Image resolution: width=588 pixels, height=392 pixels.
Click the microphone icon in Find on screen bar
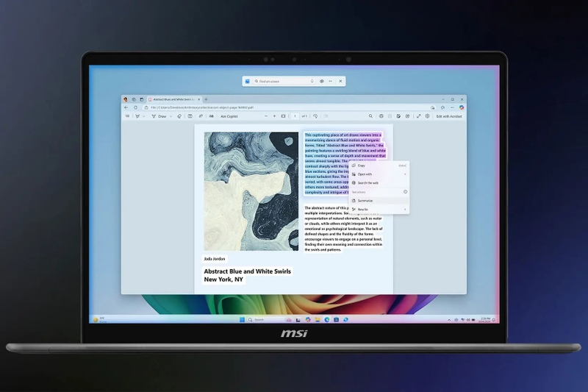pos(312,81)
